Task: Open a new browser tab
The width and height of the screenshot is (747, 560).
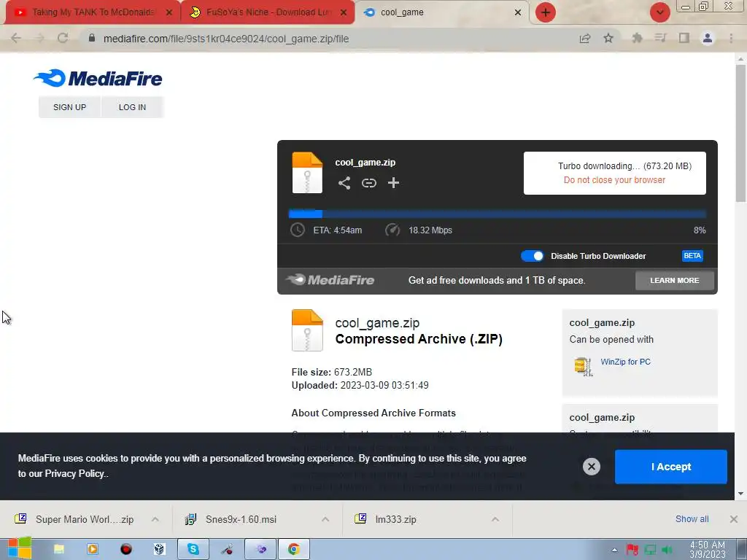Action: (x=546, y=12)
